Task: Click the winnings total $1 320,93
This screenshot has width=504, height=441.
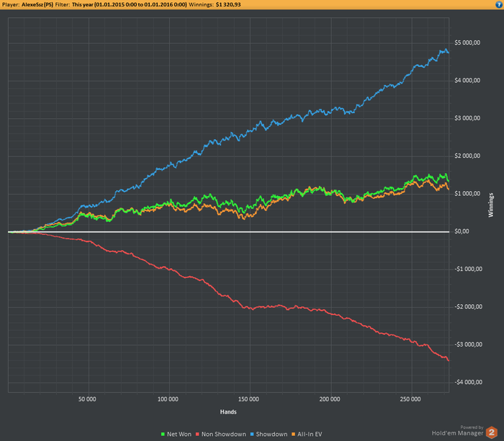Action: coord(228,5)
